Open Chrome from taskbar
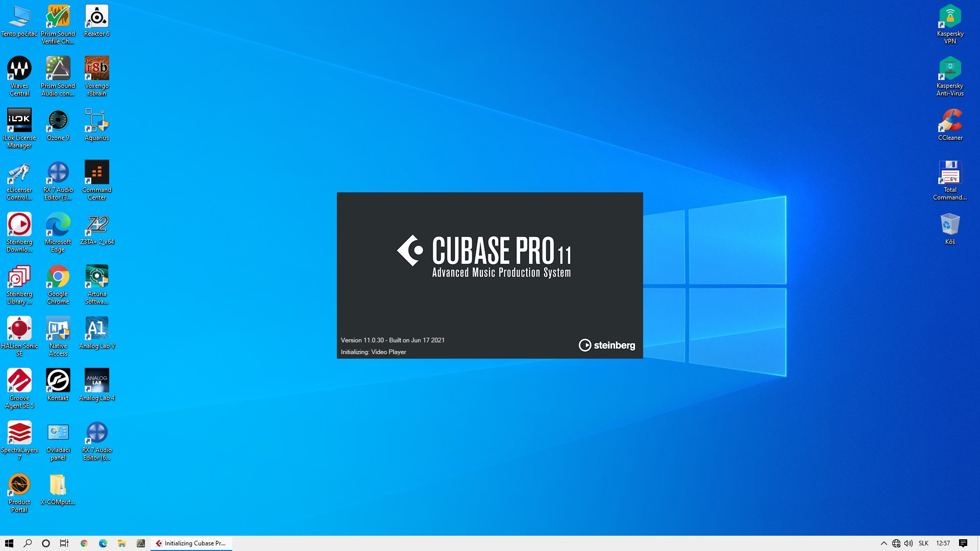 click(x=84, y=543)
